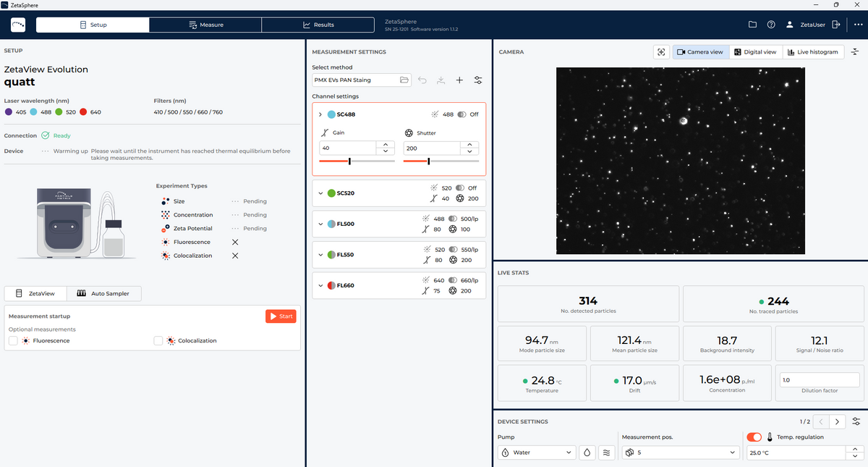Open the folder icon in top bar
The width and height of the screenshot is (868, 467).
click(x=752, y=25)
